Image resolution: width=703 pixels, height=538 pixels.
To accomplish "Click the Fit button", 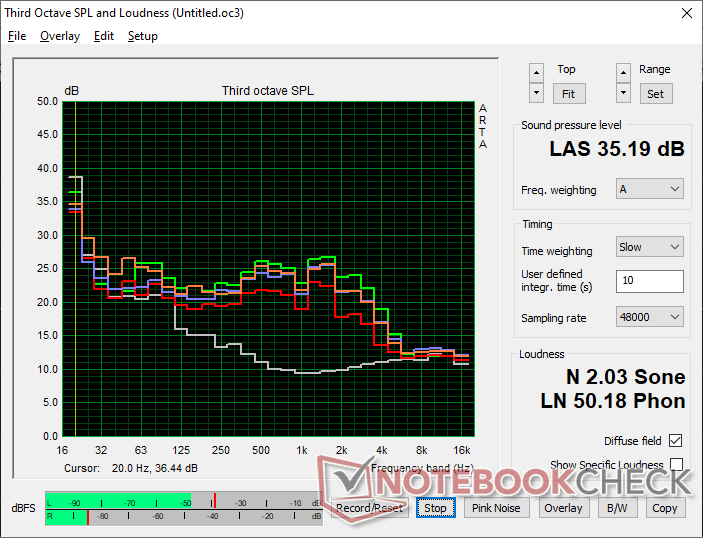I will (568, 94).
